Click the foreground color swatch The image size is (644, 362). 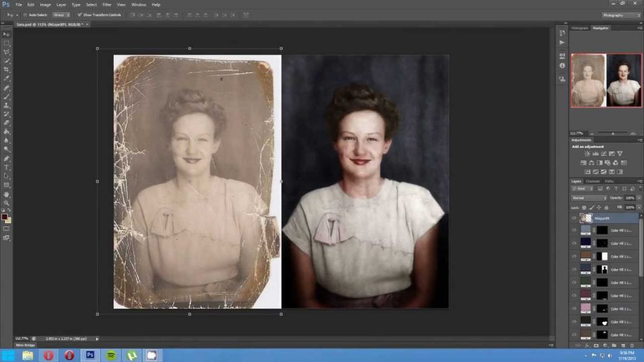pos(4,217)
